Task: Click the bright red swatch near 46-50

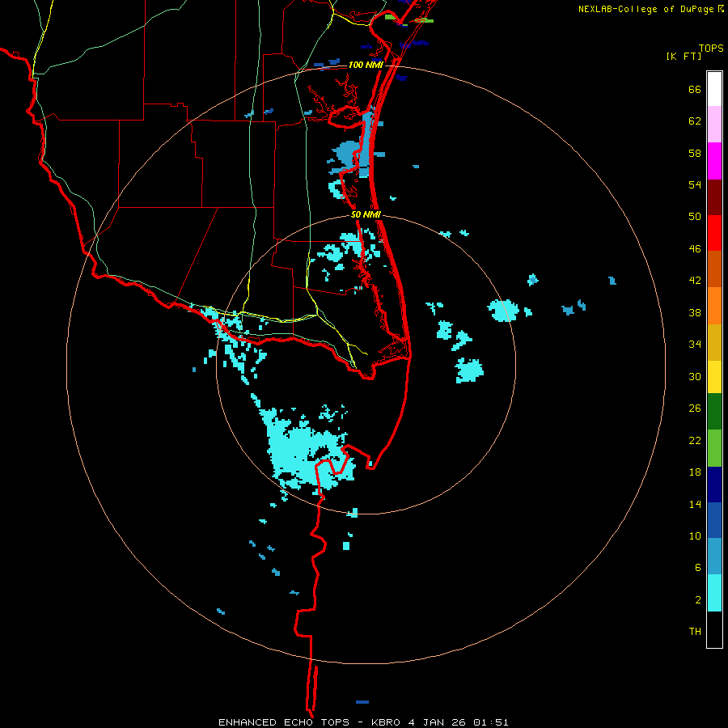Action: (714, 233)
